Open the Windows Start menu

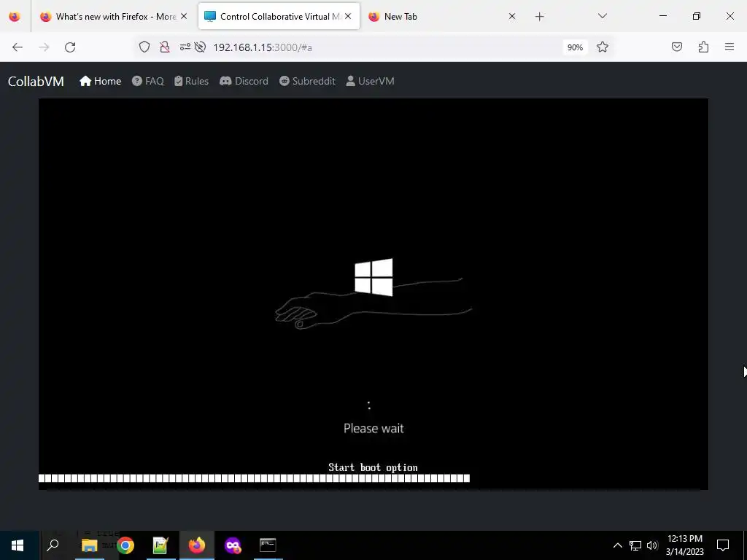18,545
